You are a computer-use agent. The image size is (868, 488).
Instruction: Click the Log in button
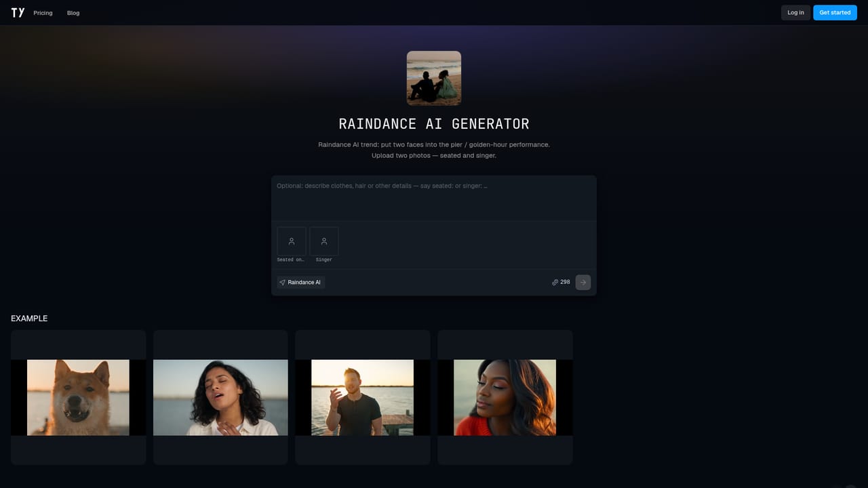795,12
